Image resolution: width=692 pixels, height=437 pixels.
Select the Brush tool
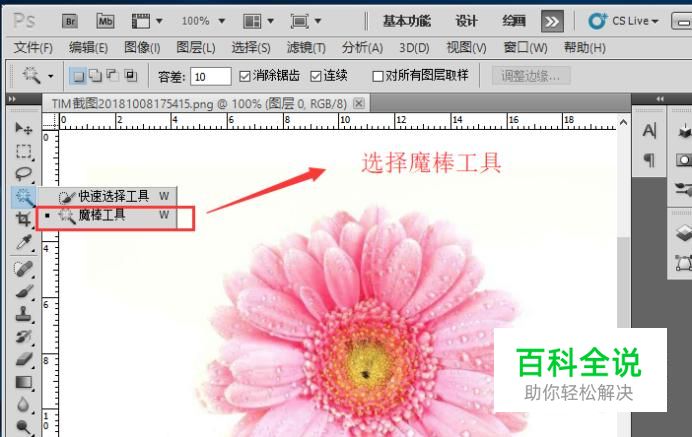pos(23,291)
